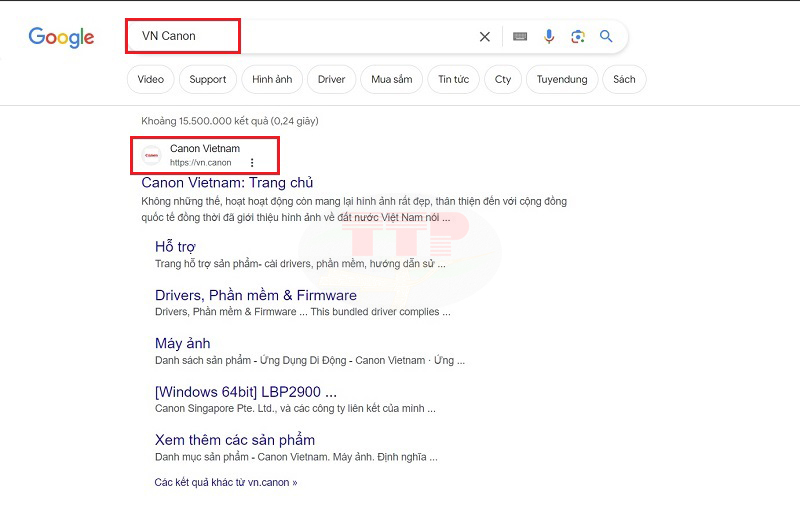Open the [Windows 64bit] LBP2900 sitelink
800x505 pixels.
pyautogui.click(x=246, y=392)
